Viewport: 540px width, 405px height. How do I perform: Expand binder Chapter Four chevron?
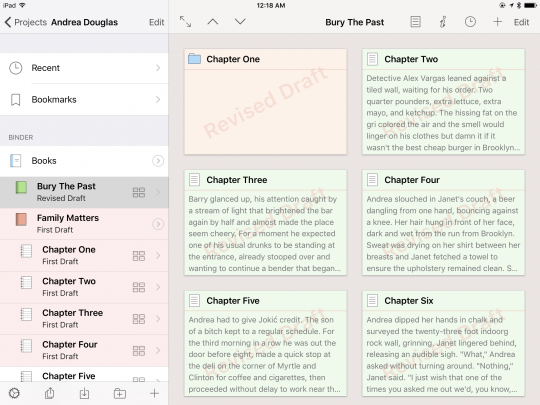[x=158, y=351]
